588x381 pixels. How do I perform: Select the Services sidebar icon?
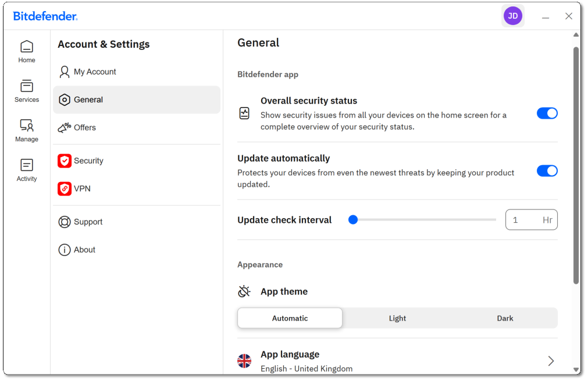coord(26,91)
